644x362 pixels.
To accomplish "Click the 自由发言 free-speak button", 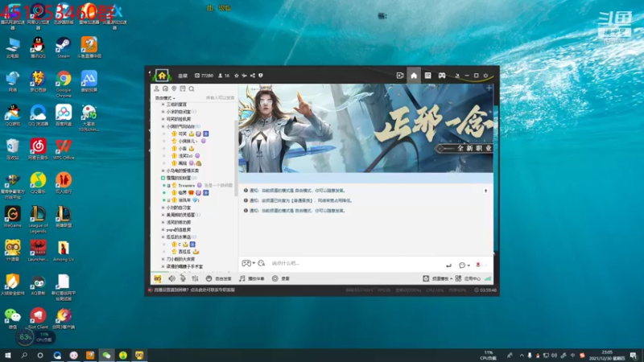I will (x=219, y=278).
